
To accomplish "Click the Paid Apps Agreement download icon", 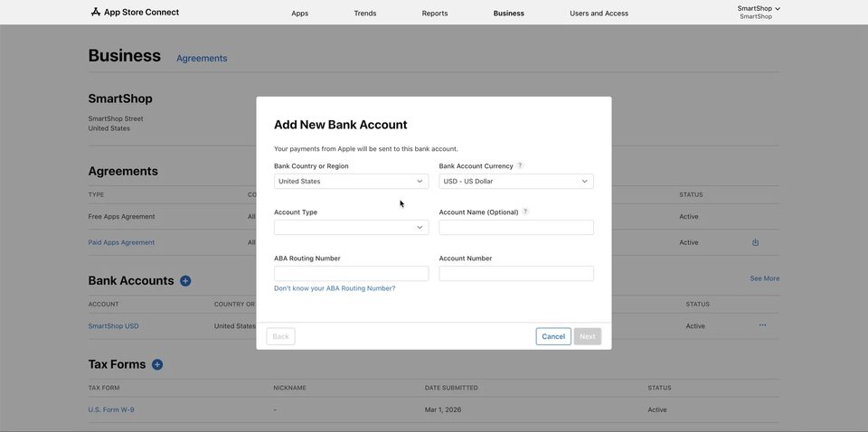I will point(755,242).
